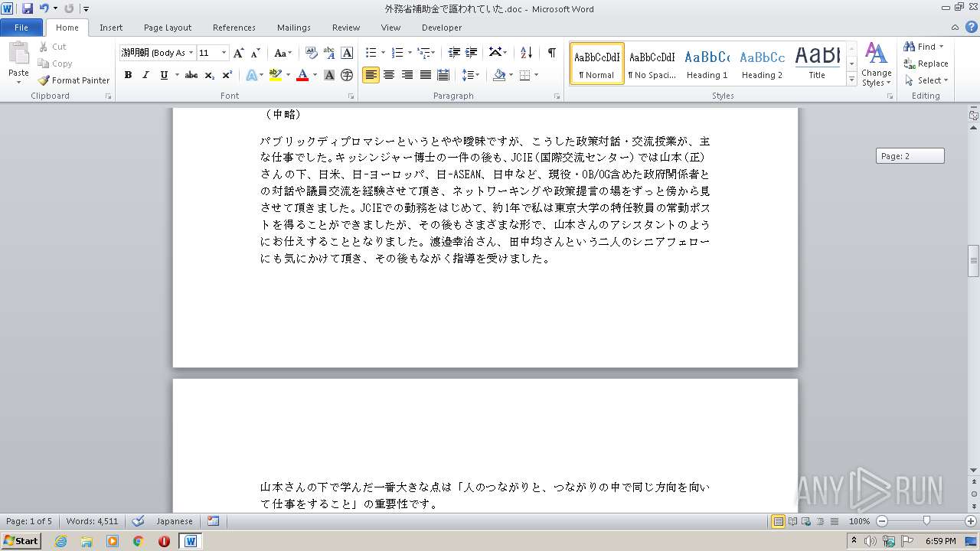
Task: Switch to the Mailings tab
Action: coord(294,27)
